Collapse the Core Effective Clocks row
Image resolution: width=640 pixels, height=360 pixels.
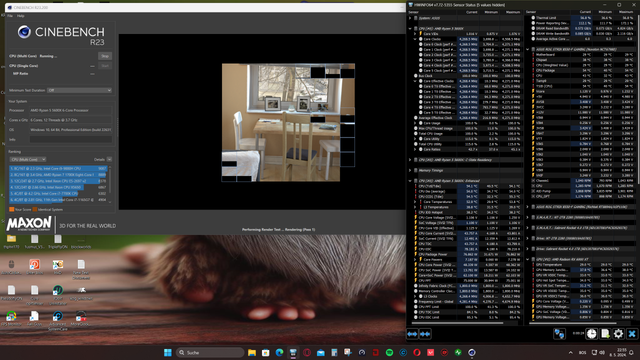[x=416, y=81]
